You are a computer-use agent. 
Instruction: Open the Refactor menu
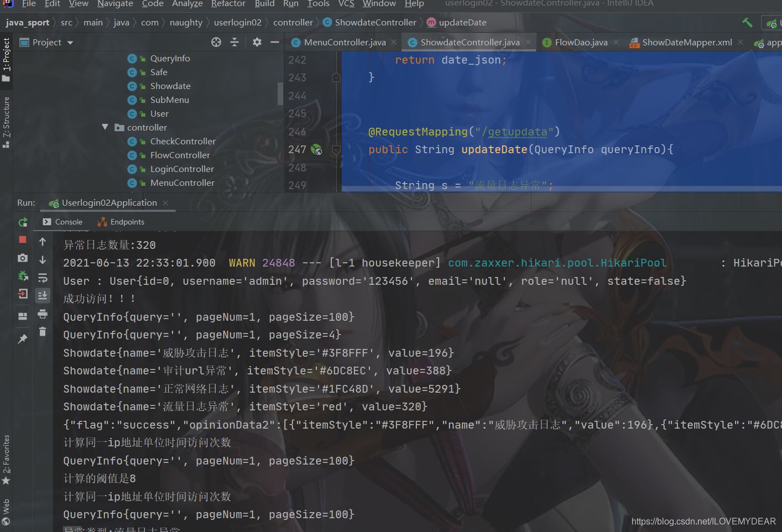(228, 4)
